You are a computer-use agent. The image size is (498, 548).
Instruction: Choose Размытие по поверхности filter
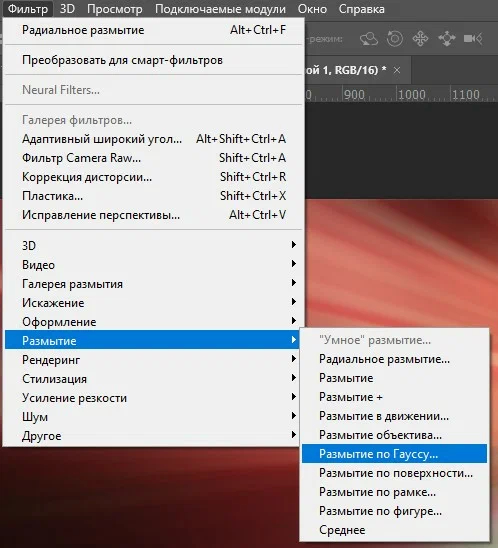pyautogui.click(x=394, y=473)
